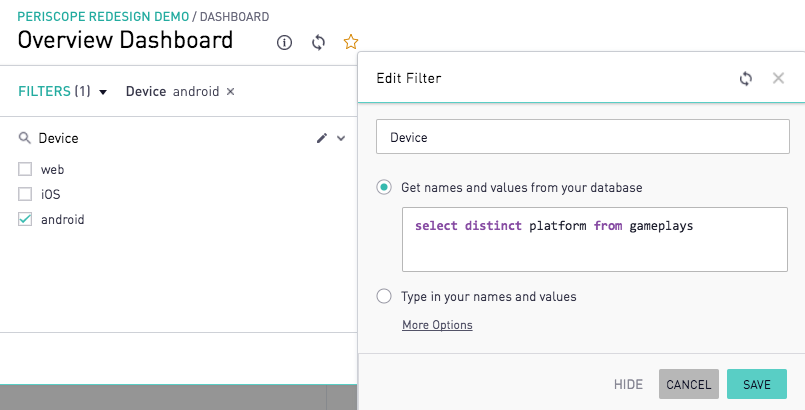Viewport: 805px width, 410px height.
Task: Cancel editing the filter
Action: [x=688, y=384]
